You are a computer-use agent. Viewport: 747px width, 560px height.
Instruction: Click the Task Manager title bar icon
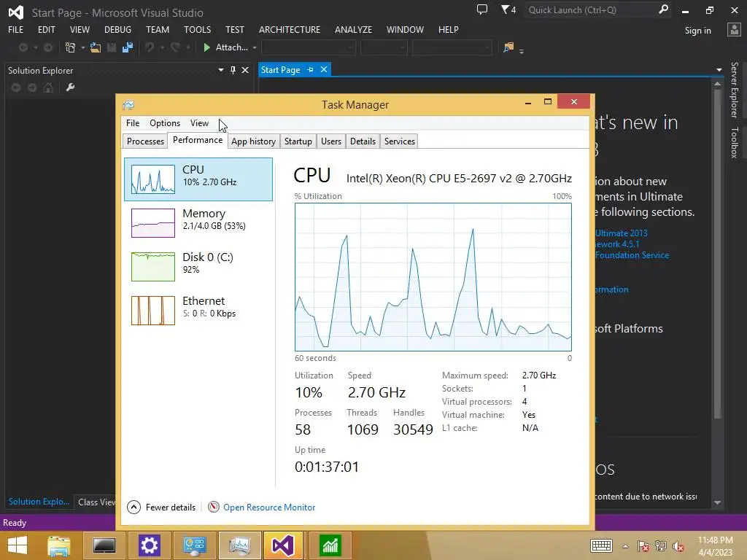[x=128, y=105]
